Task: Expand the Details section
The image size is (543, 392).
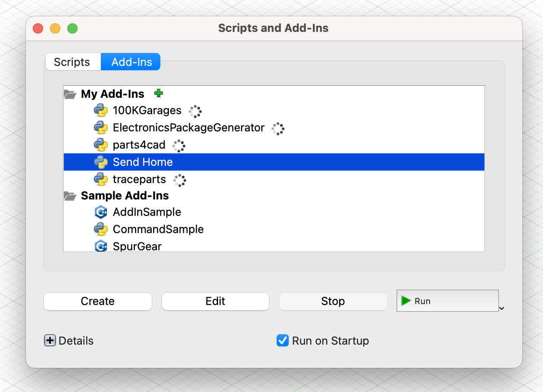Action: tap(50, 341)
